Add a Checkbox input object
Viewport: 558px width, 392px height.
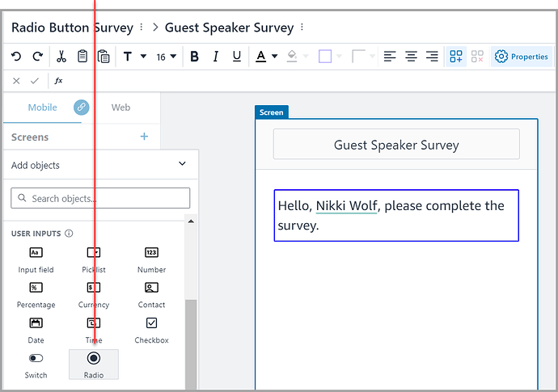[151, 328]
